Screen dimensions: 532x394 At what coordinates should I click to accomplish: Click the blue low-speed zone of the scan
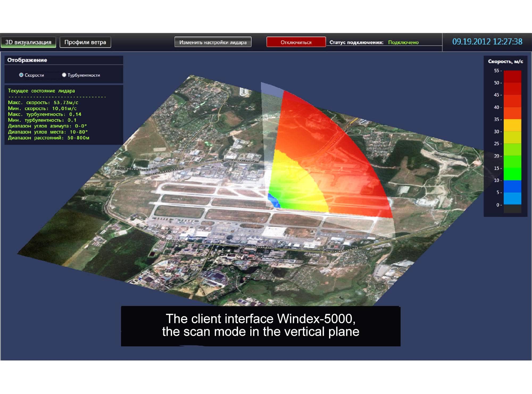tap(273, 201)
